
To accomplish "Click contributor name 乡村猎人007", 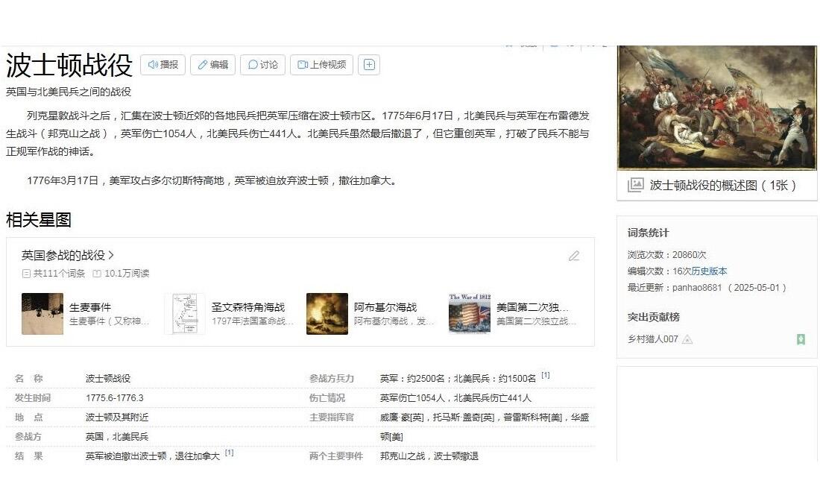I will pyautogui.click(x=652, y=338).
